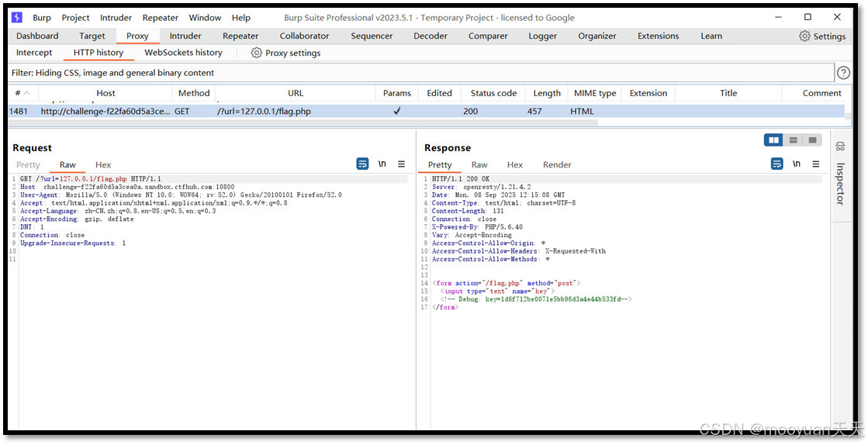
Task: Switch to the Target tab
Action: (x=92, y=36)
